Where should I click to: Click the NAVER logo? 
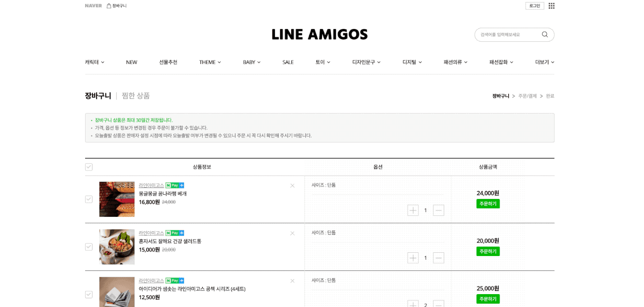click(93, 6)
